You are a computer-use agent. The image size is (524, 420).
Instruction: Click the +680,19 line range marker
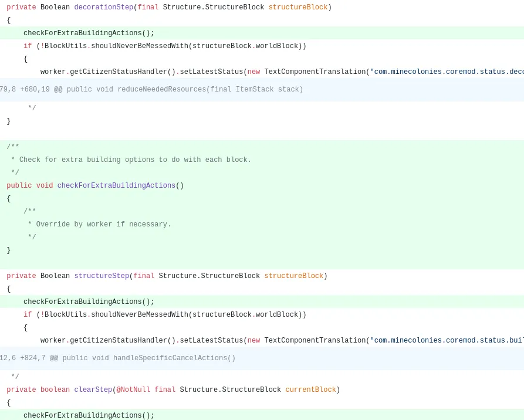[x=35, y=89]
